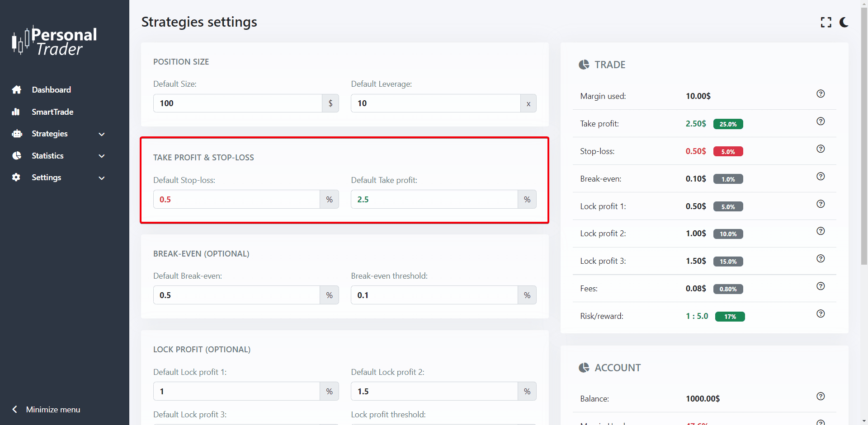
Task: Open the help tooltip for Stop-loss
Action: 821,149
